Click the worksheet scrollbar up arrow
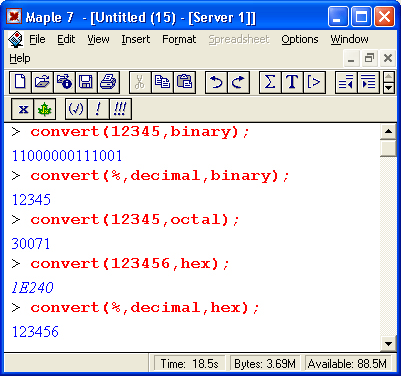This screenshot has height=376, width=401. 388,131
